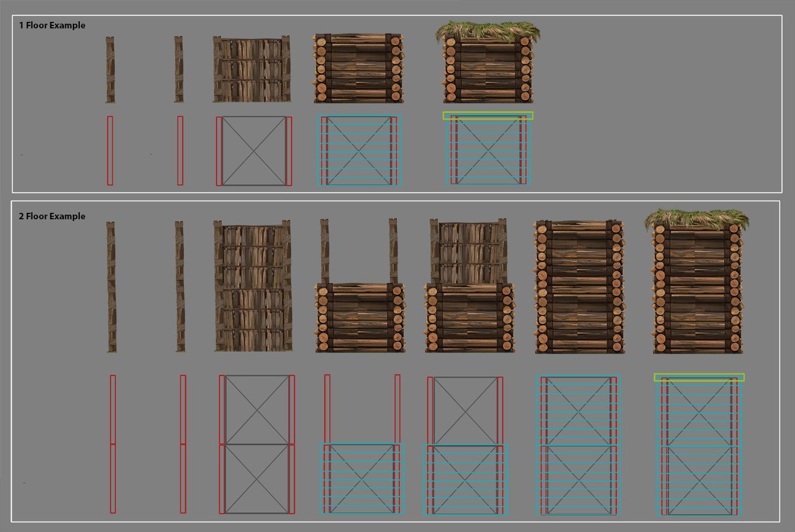Image resolution: width=795 pixels, height=532 pixels.
Task: Select the grass-roofed log wall in 1 Floor Example
Action: pos(488,65)
